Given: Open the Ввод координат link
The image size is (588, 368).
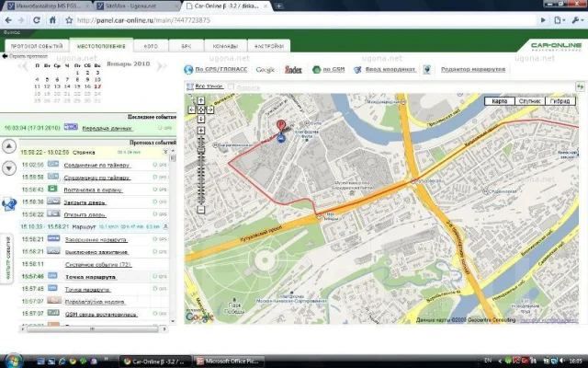Looking at the screenshot, I should click(390, 70).
